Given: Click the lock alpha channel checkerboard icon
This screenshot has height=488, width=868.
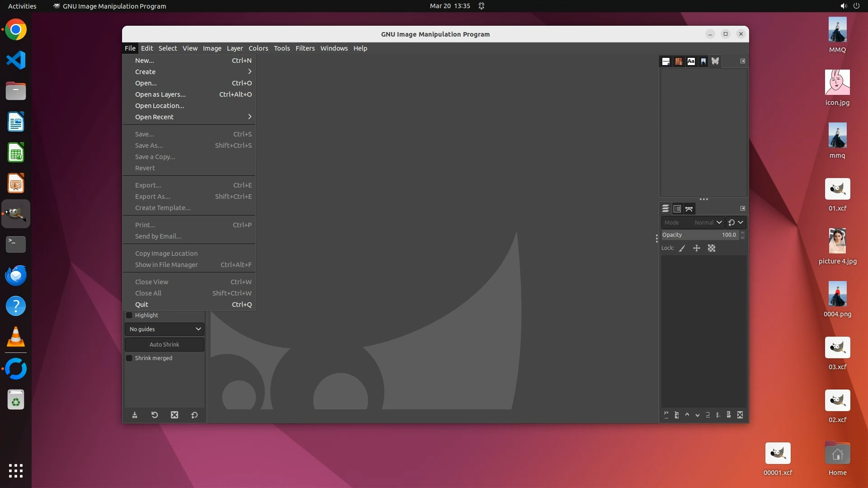Looking at the screenshot, I should [712, 248].
